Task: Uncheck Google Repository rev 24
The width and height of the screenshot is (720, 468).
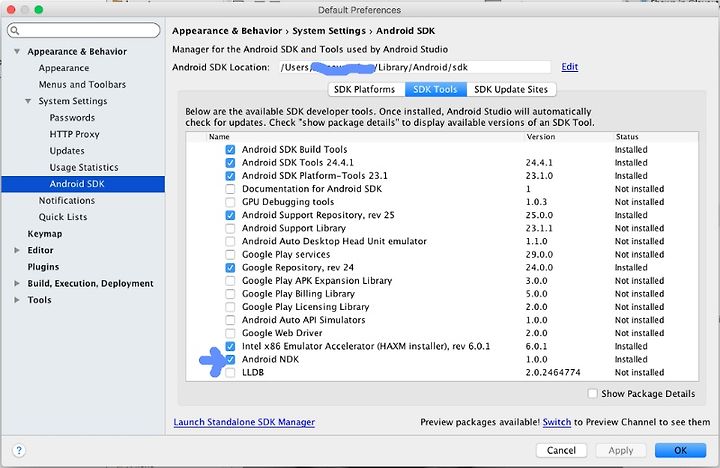Action: point(230,268)
